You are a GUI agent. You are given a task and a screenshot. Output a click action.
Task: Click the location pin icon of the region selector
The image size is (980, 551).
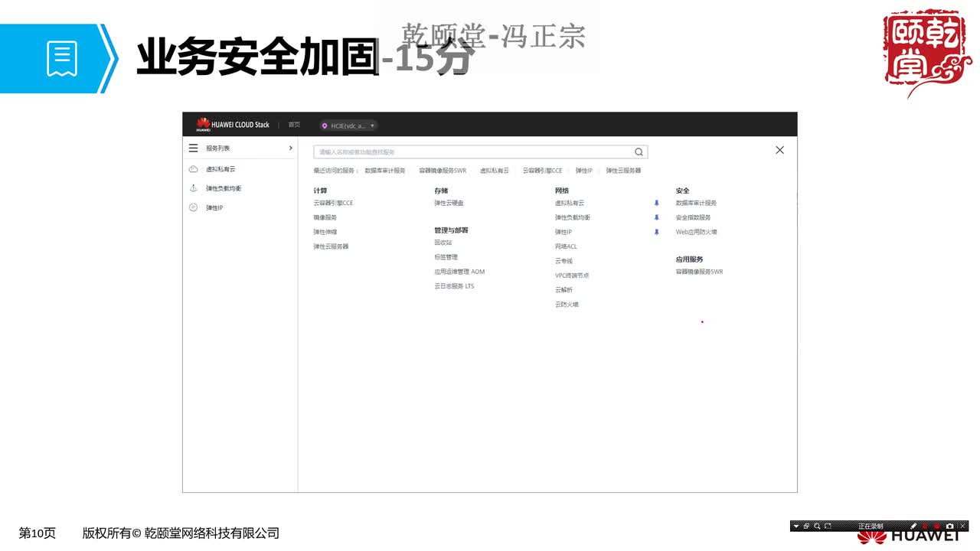[x=325, y=126]
